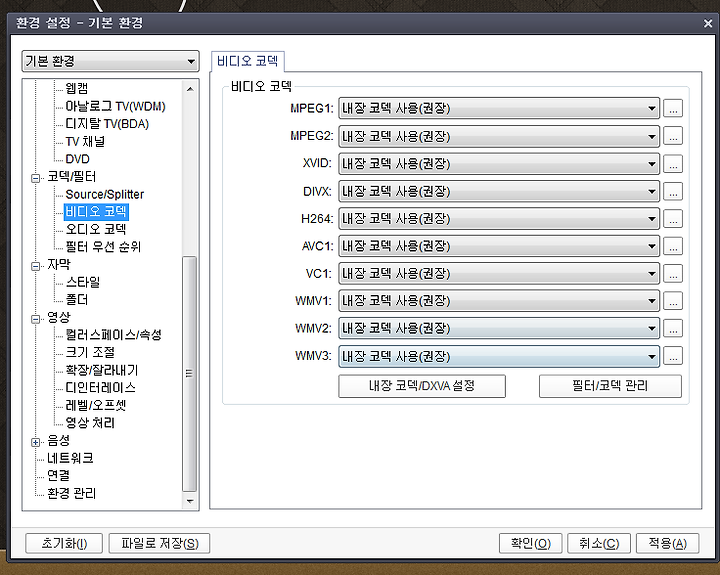
Task: Click the ... button beside AVC1
Action: coord(673,246)
